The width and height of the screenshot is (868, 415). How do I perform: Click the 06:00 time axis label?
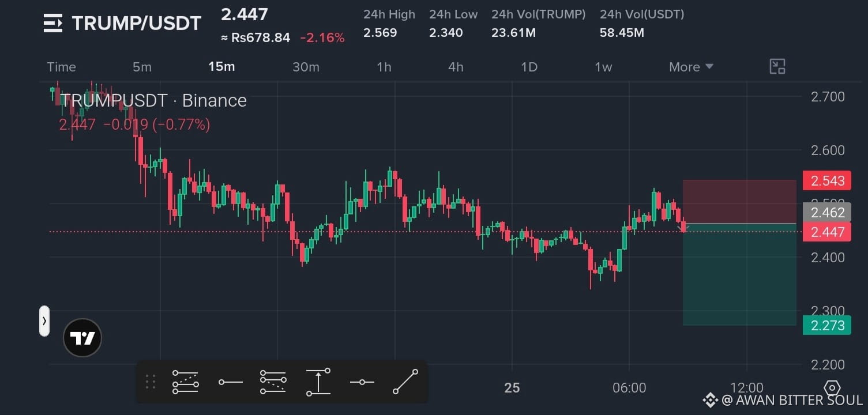click(x=629, y=388)
